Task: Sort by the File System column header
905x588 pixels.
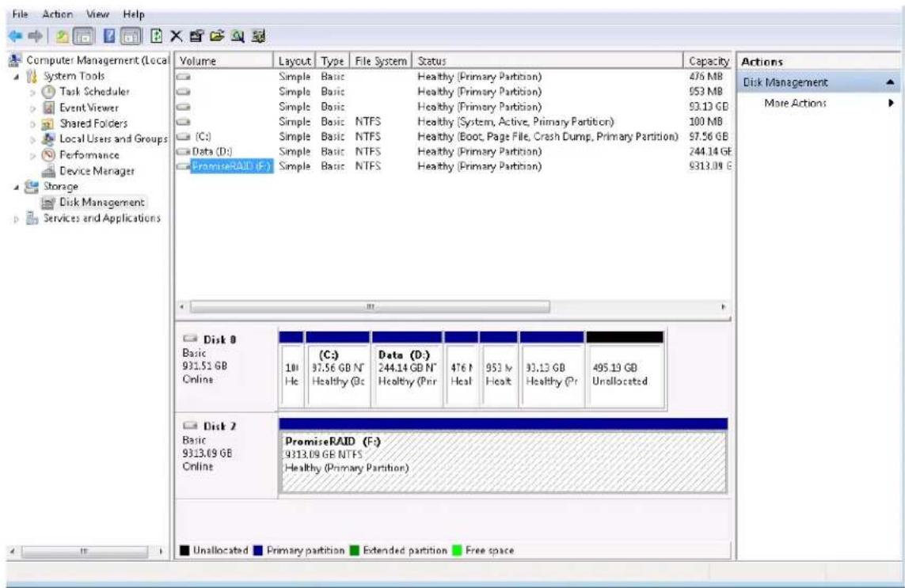Action: 380,61
